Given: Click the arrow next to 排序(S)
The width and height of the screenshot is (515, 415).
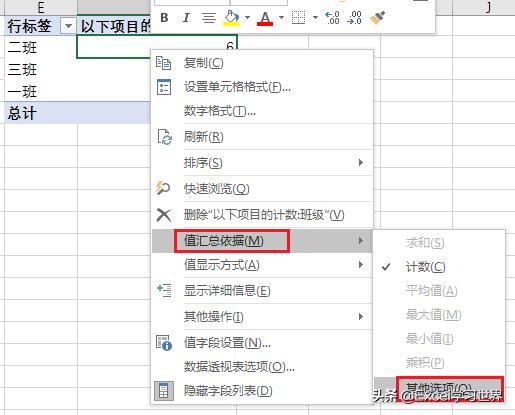Looking at the screenshot, I should coord(360,163).
